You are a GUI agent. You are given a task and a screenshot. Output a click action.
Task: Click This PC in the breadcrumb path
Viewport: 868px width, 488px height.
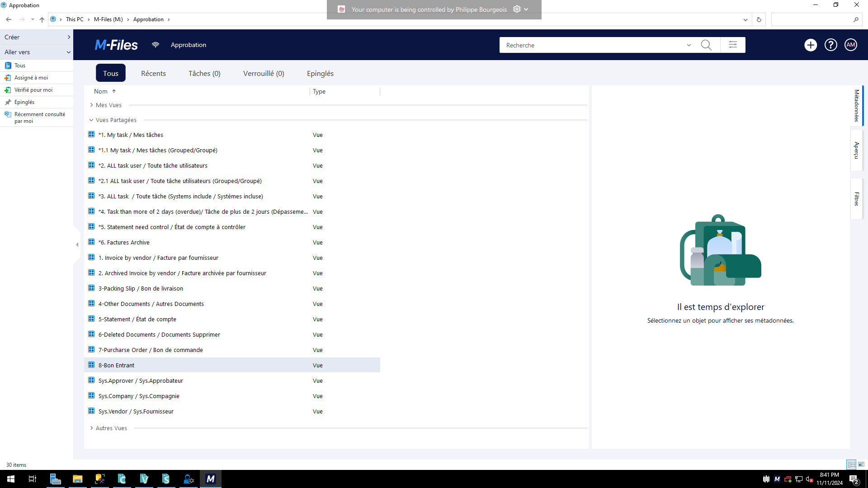coord(75,19)
